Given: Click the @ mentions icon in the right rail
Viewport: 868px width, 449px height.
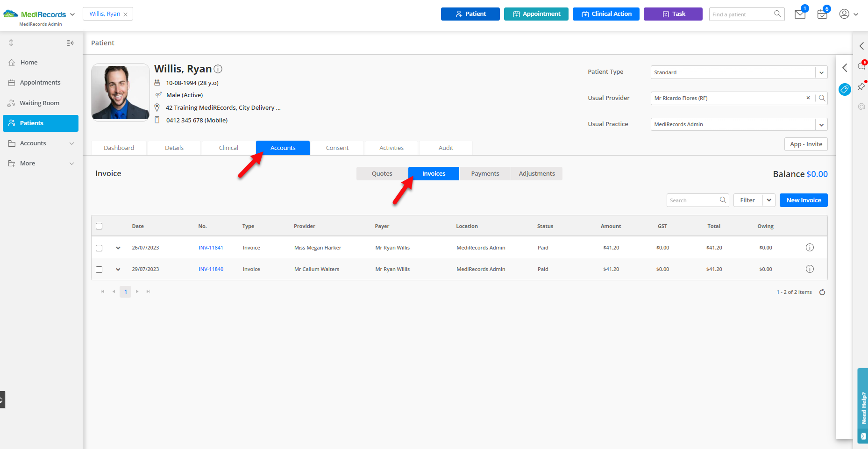Looking at the screenshot, I should [x=861, y=107].
